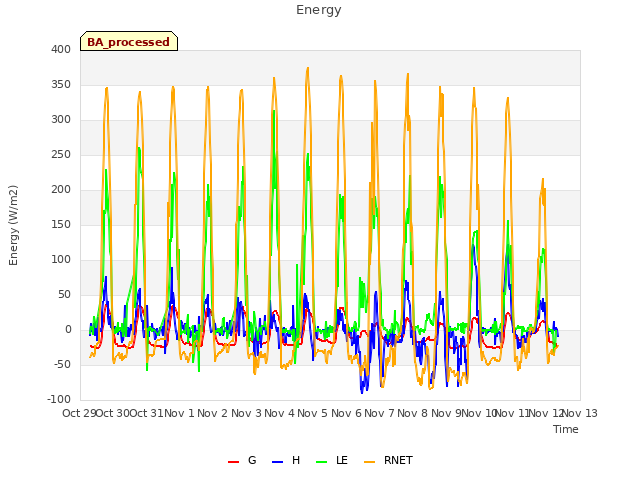The image size is (640, 480).
Task: Click the Nov 3 x-axis date label
Action: [x=247, y=413]
